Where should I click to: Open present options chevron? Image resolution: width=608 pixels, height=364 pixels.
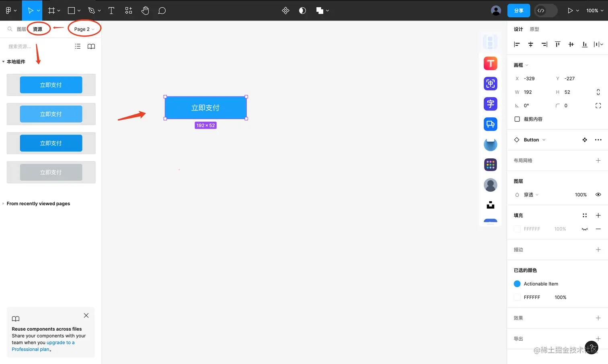(x=577, y=11)
